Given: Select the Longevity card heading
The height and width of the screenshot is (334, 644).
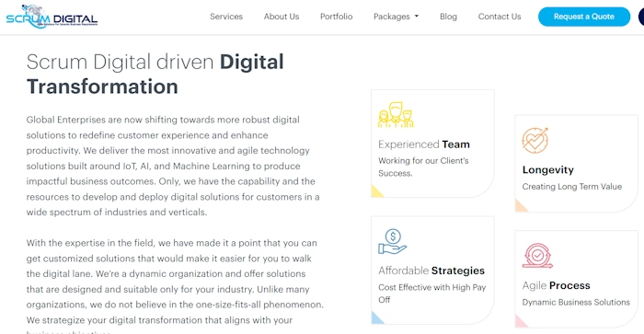Looking at the screenshot, I should 548,169.
